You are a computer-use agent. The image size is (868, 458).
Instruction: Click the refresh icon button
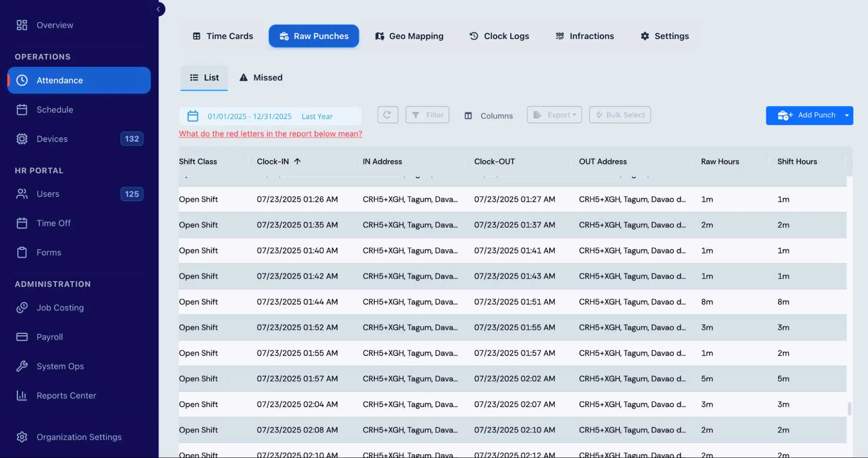click(387, 115)
